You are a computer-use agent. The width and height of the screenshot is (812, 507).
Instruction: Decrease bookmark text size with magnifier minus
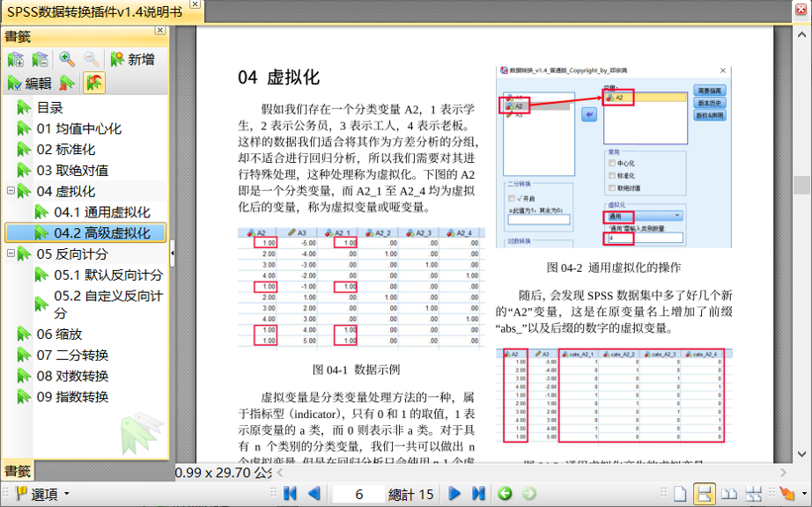tap(92, 60)
